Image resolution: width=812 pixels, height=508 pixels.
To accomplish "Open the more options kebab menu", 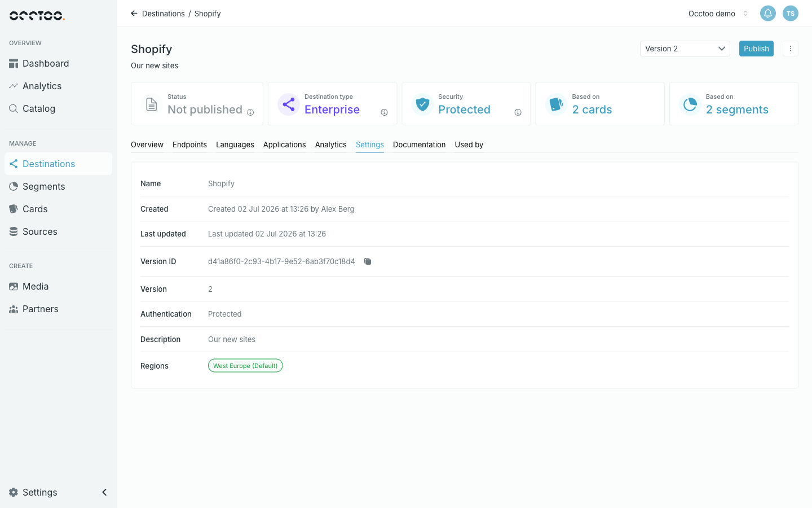I will pyautogui.click(x=791, y=49).
